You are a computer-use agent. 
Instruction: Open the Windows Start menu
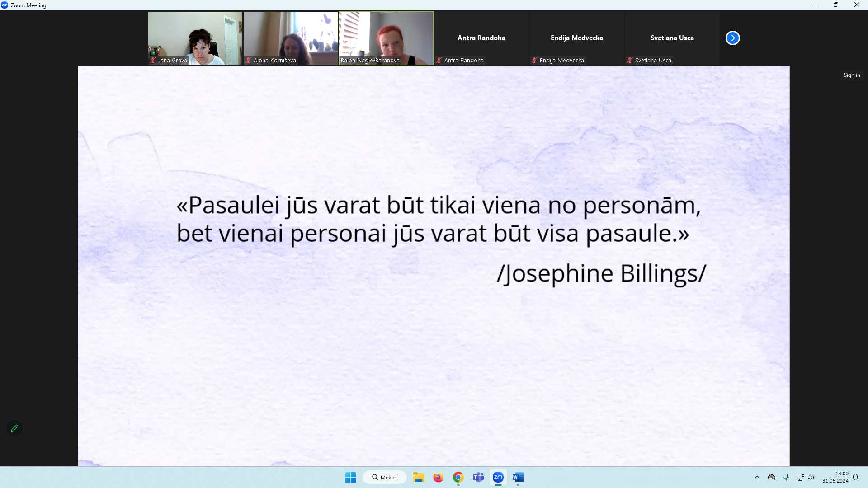click(350, 477)
